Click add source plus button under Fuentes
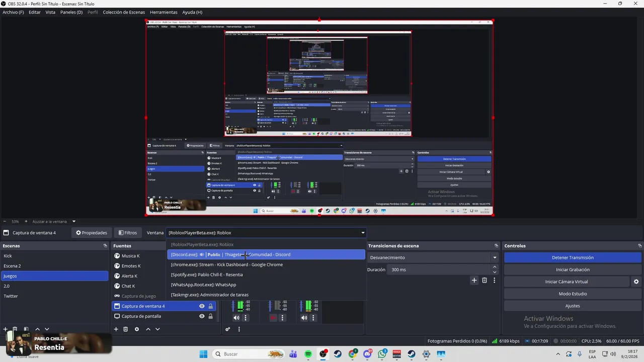644x362 pixels. click(116, 329)
